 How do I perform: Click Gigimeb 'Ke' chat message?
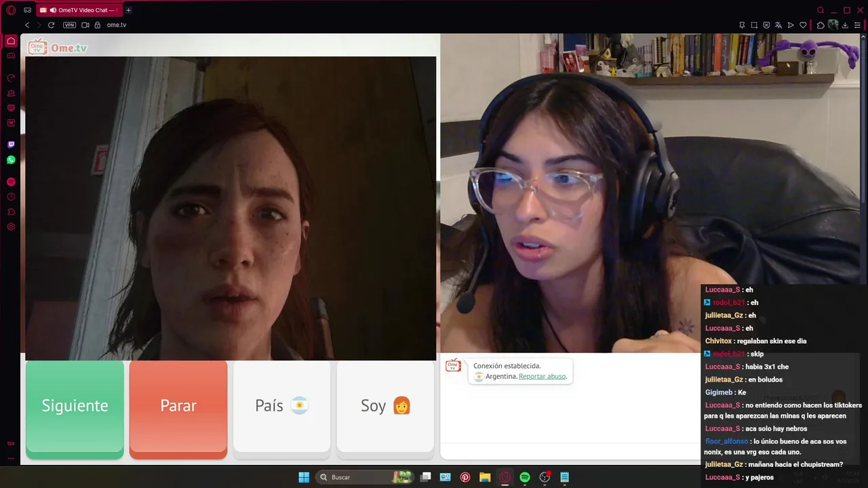[x=742, y=392]
